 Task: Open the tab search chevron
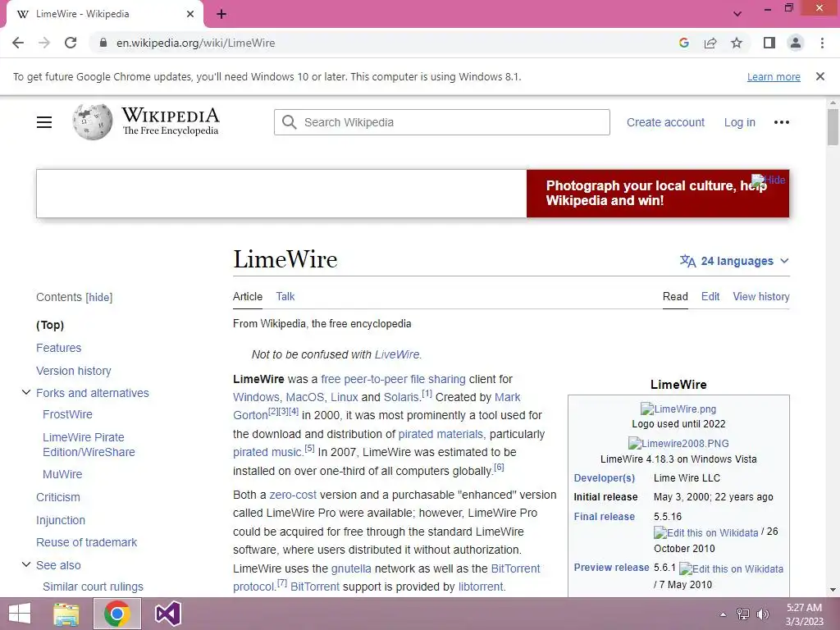click(737, 14)
